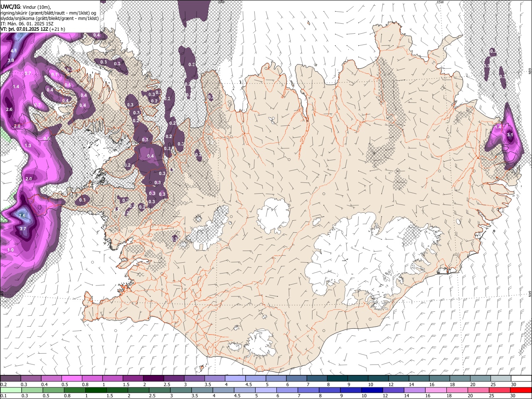Pick the gray-teal 3 rain legend swatch
532x399 pixels.
[x=181, y=390]
